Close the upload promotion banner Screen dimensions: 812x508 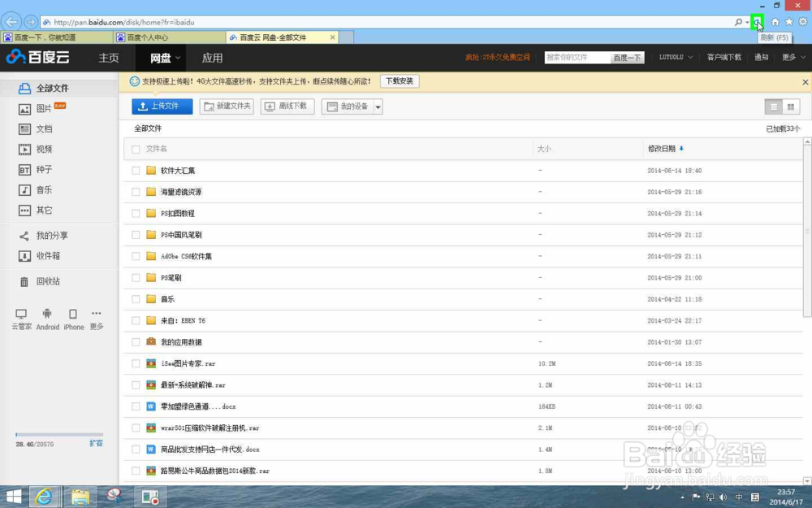pos(805,82)
